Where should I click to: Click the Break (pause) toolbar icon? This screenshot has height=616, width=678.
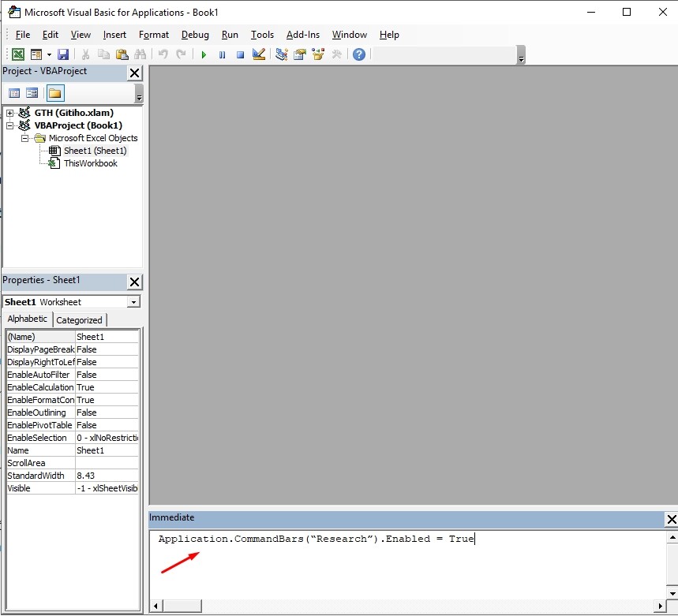222,54
